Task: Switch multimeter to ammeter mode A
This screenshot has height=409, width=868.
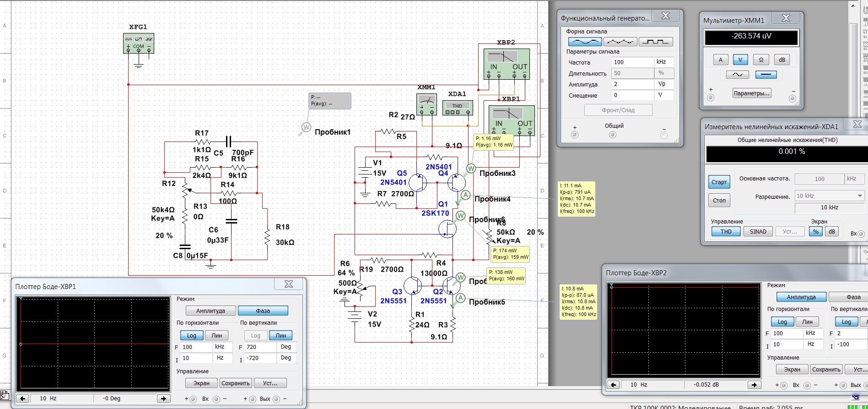Action: (x=721, y=60)
